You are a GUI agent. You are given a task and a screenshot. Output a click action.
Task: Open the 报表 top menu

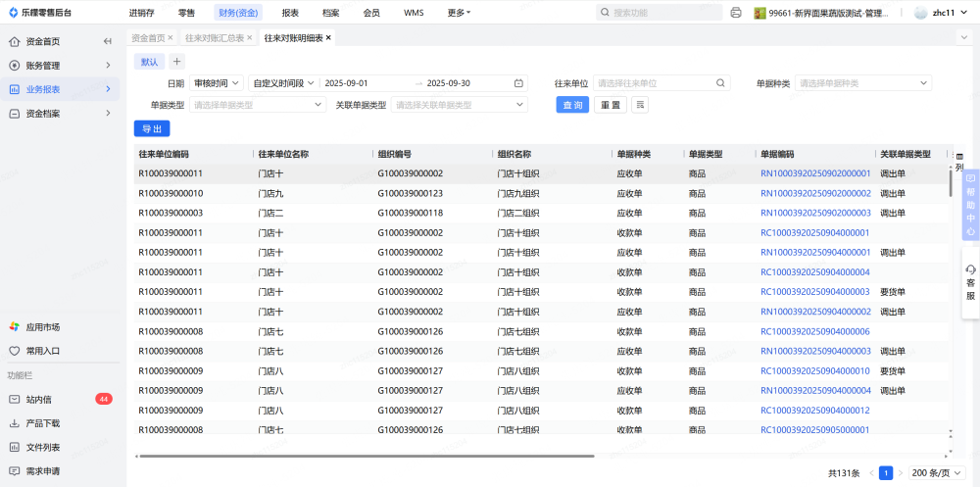290,13
